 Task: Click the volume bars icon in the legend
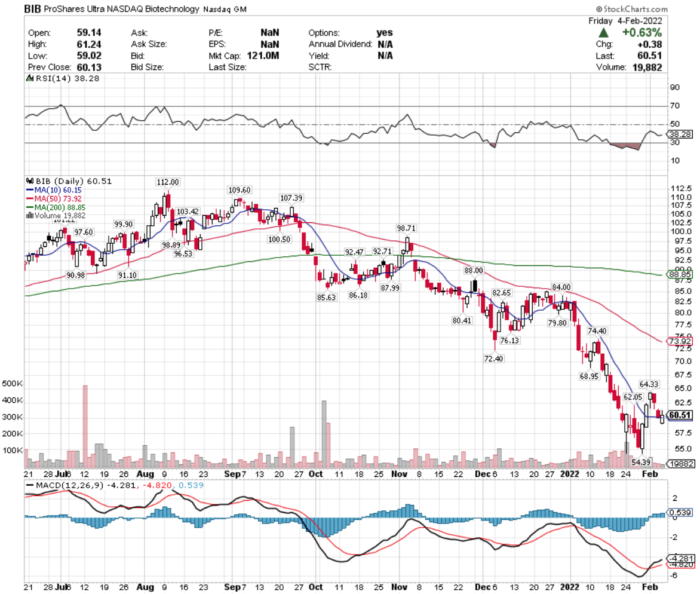tap(29, 215)
